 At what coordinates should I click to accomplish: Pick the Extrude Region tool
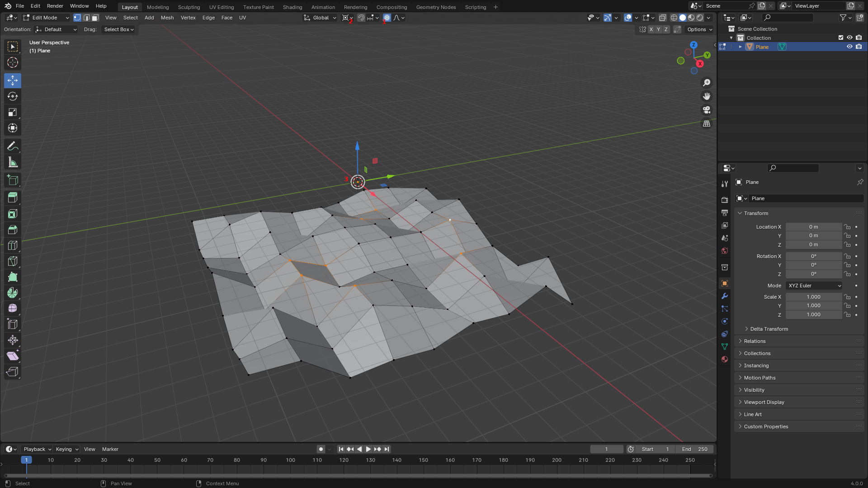click(13, 198)
